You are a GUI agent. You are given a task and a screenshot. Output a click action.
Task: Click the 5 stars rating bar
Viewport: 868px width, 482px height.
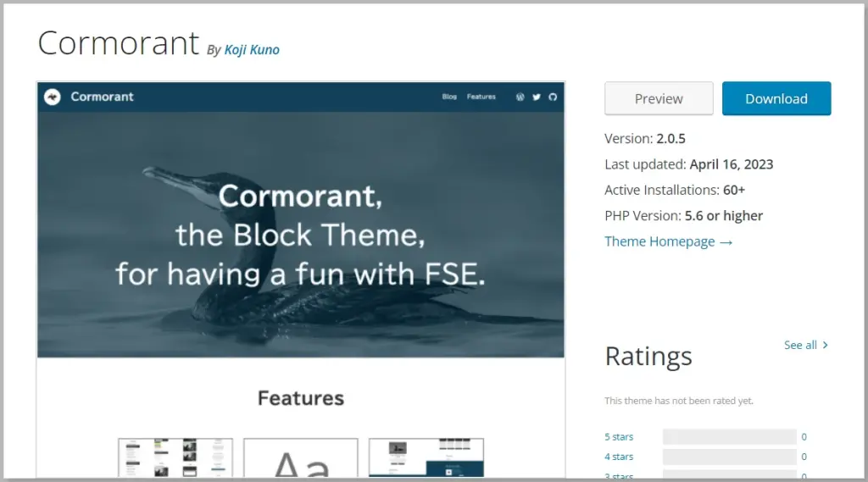tap(730, 436)
